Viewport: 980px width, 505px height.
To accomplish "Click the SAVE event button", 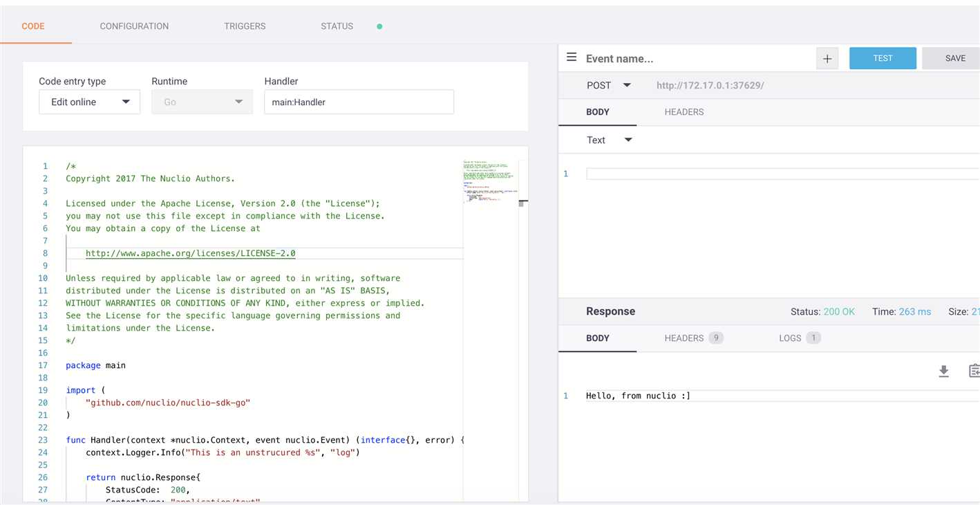I will [952, 59].
